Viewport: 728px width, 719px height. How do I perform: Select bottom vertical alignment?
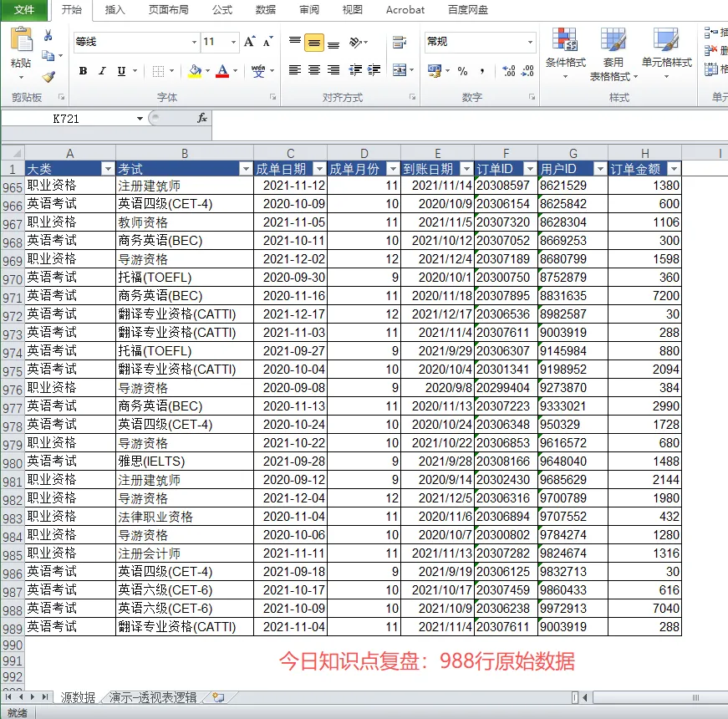click(333, 43)
